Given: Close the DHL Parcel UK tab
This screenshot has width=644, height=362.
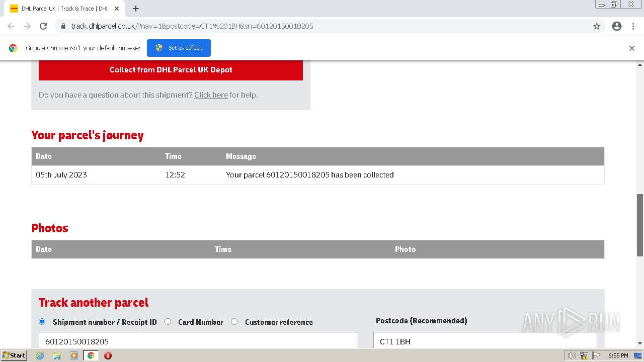Looking at the screenshot, I should [x=117, y=9].
